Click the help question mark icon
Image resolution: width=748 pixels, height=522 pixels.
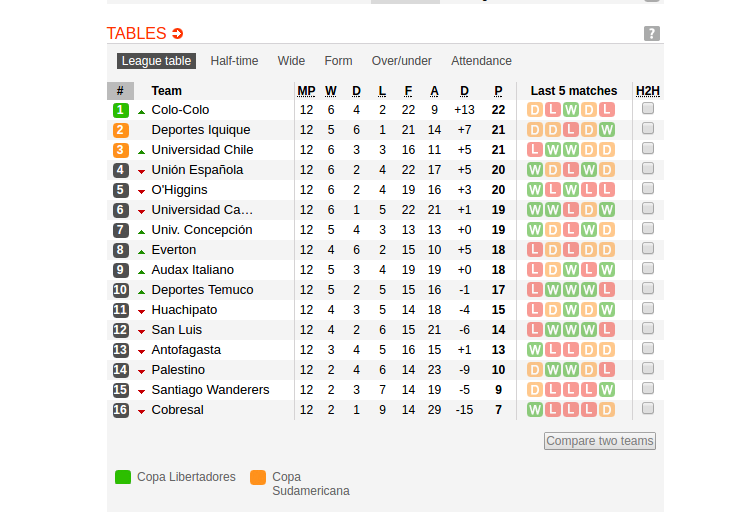pos(652,34)
